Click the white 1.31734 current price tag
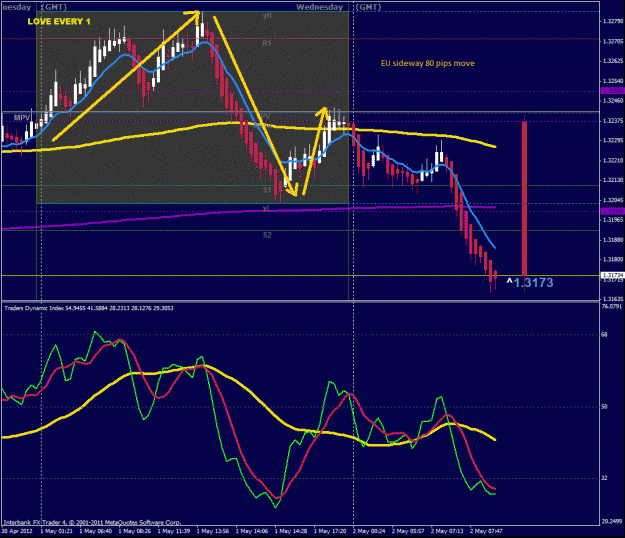The image size is (625, 538). [x=613, y=275]
